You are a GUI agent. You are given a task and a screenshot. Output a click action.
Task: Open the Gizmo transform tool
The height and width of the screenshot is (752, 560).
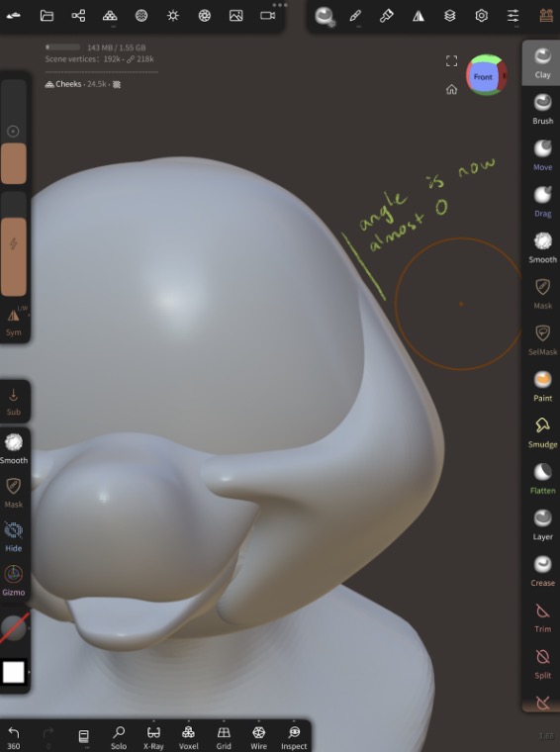tap(14, 580)
